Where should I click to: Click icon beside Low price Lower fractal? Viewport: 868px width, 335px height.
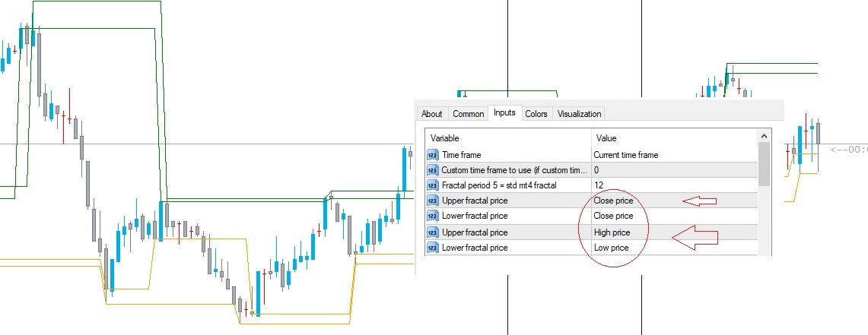point(433,248)
